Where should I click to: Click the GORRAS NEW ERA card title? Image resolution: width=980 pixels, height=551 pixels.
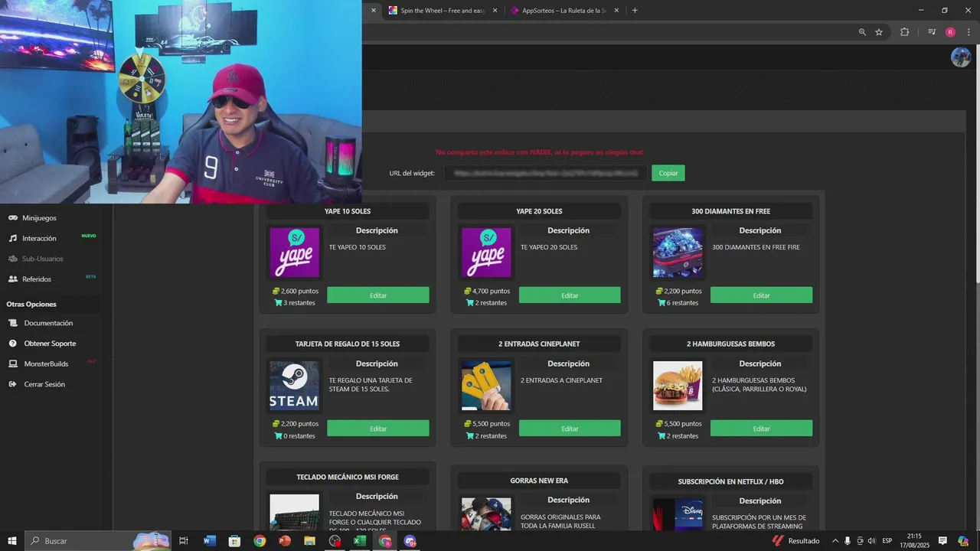pos(539,481)
